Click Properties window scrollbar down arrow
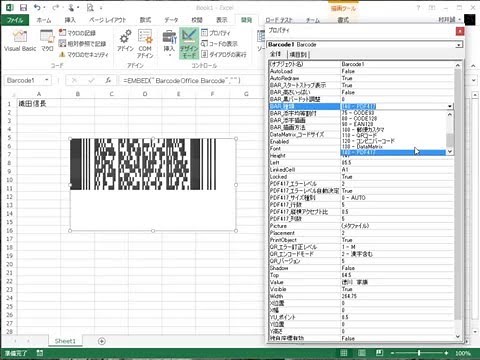The width and height of the screenshot is (480, 360). 458,337
